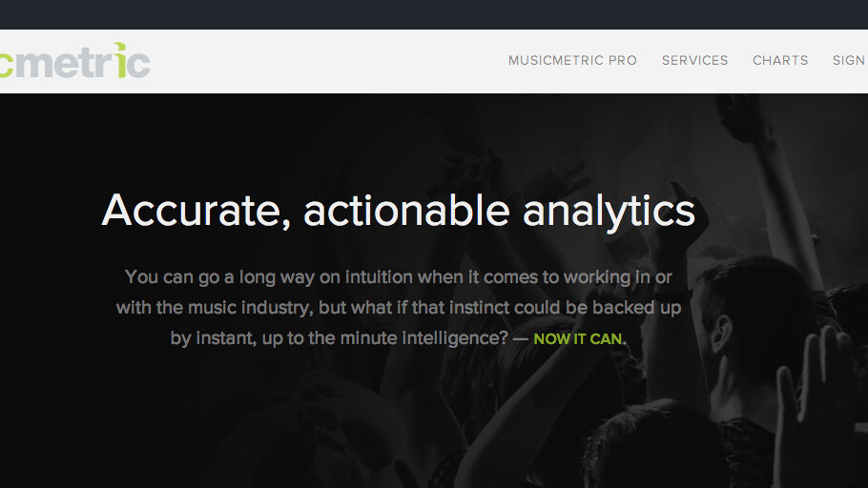Click the Musicmetric logo
This screenshot has height=488, width=868.
(x=74, y=61)
